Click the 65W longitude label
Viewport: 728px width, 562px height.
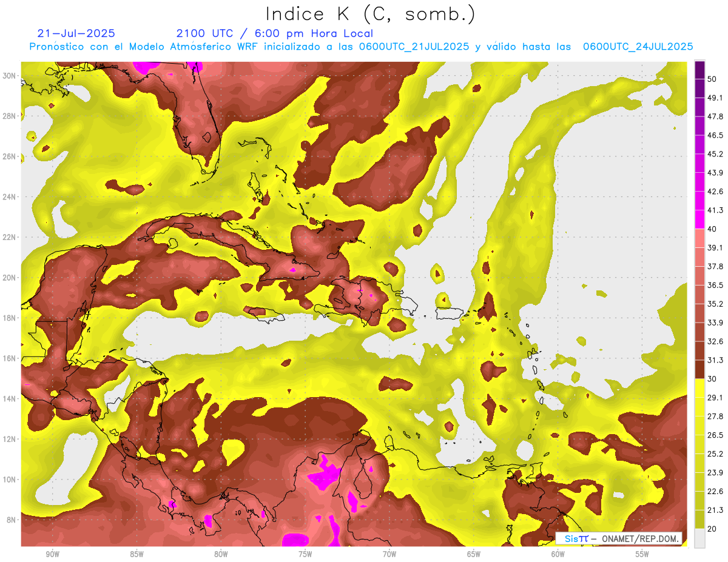point(474,554)
